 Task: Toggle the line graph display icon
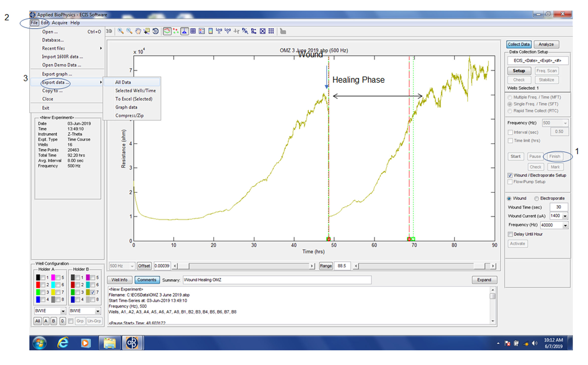[167, 31]
